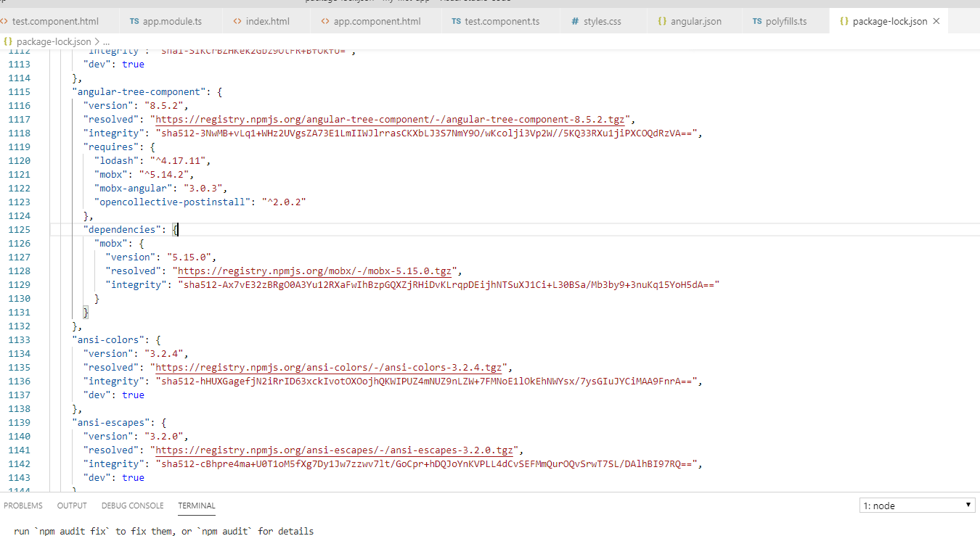The image size is (980, 536).
Task: Click "lodash" key in requires
Action: pyautogui.click(x=118, y=160)
